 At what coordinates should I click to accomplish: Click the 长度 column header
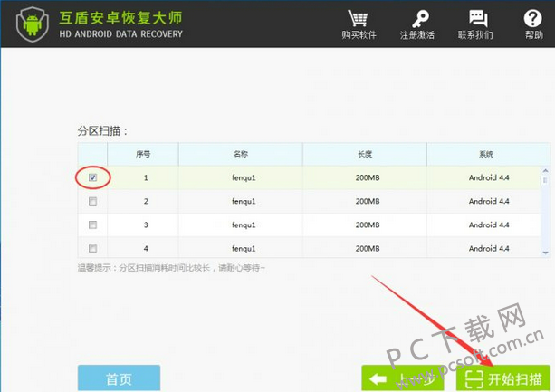(365, 154)
